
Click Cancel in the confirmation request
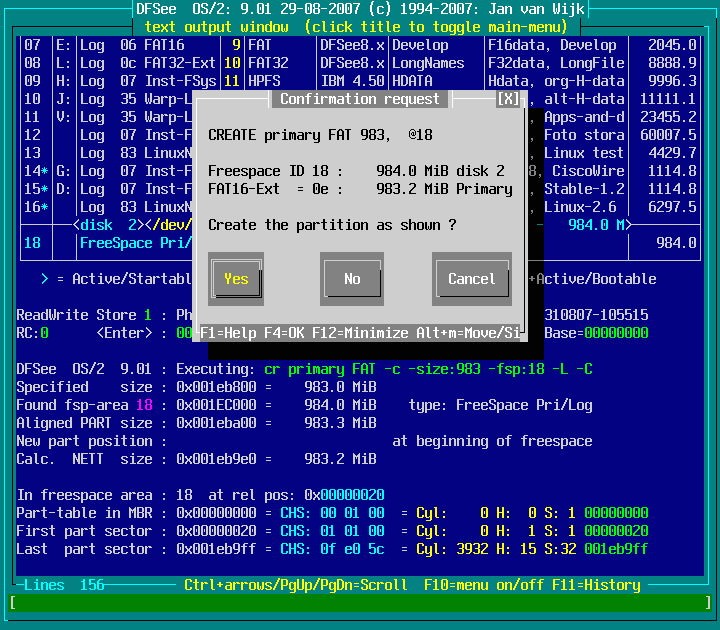[471, 279]
